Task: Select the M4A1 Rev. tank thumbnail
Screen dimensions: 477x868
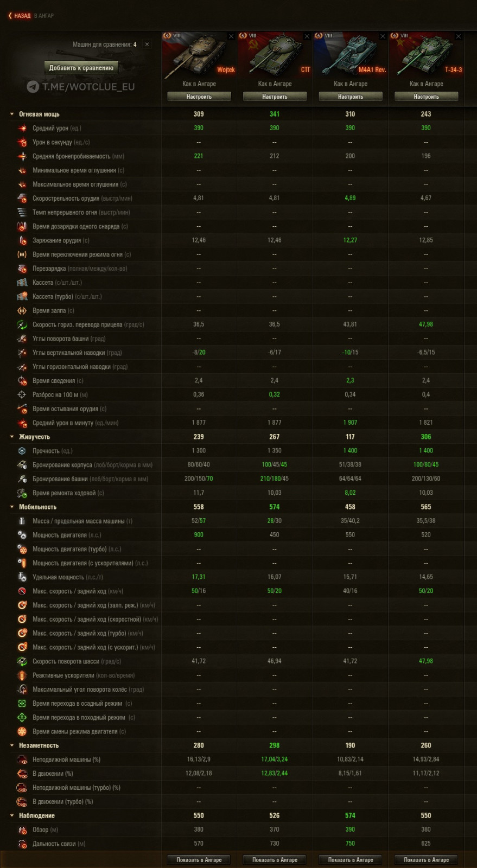Action: (350, 55)
